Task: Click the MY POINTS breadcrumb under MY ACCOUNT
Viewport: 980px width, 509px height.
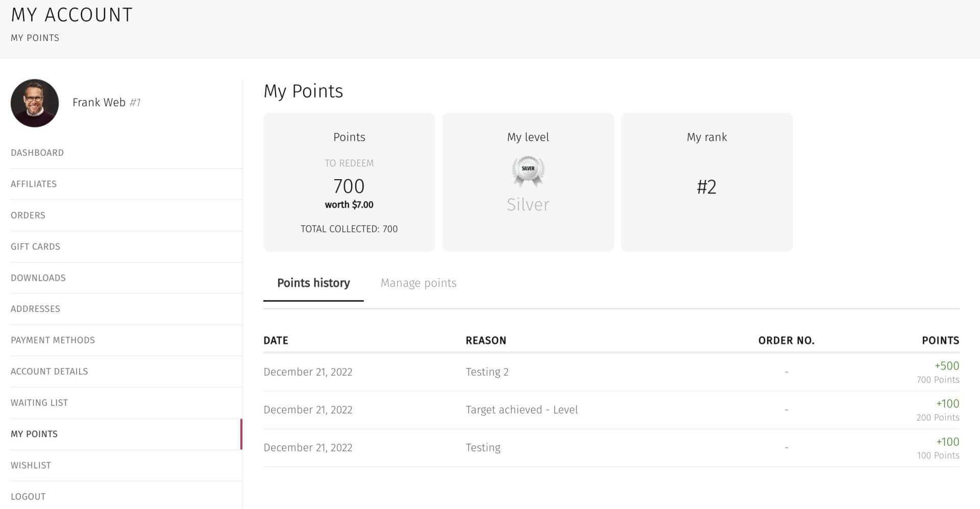Action: [x=34, y=38]
